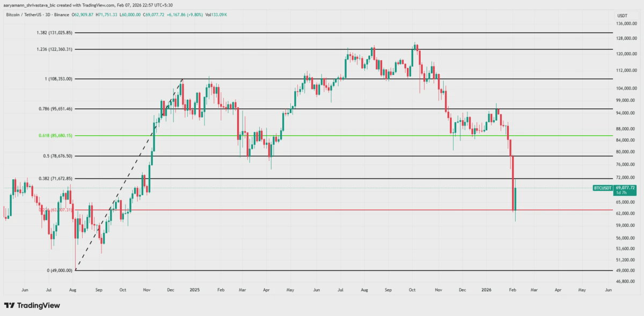Viewport: 644px width, 316px height.
Task: Click the TradingView logo icon
Action: (x=9, y=305)
